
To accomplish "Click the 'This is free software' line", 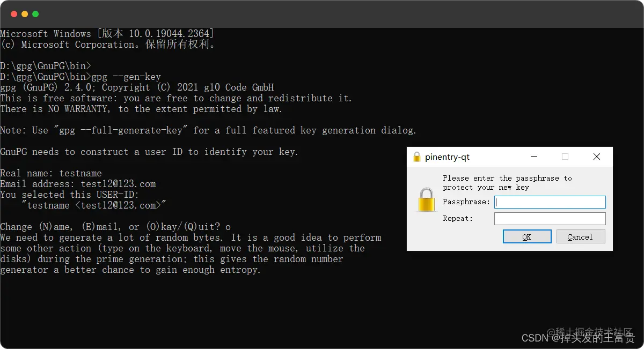I will click(176, 98).
